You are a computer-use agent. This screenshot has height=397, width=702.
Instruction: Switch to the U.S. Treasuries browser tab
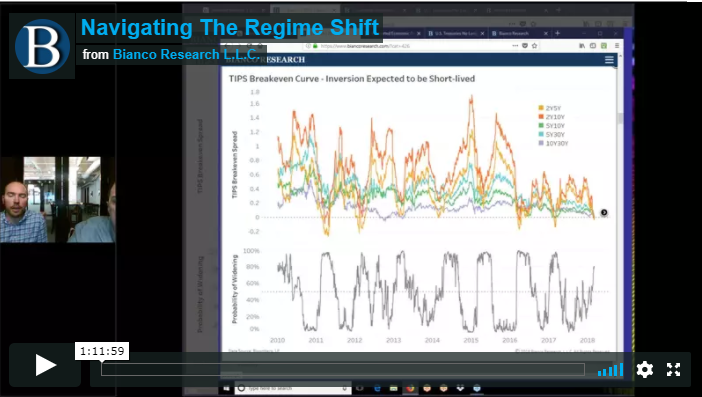(456, 33)
